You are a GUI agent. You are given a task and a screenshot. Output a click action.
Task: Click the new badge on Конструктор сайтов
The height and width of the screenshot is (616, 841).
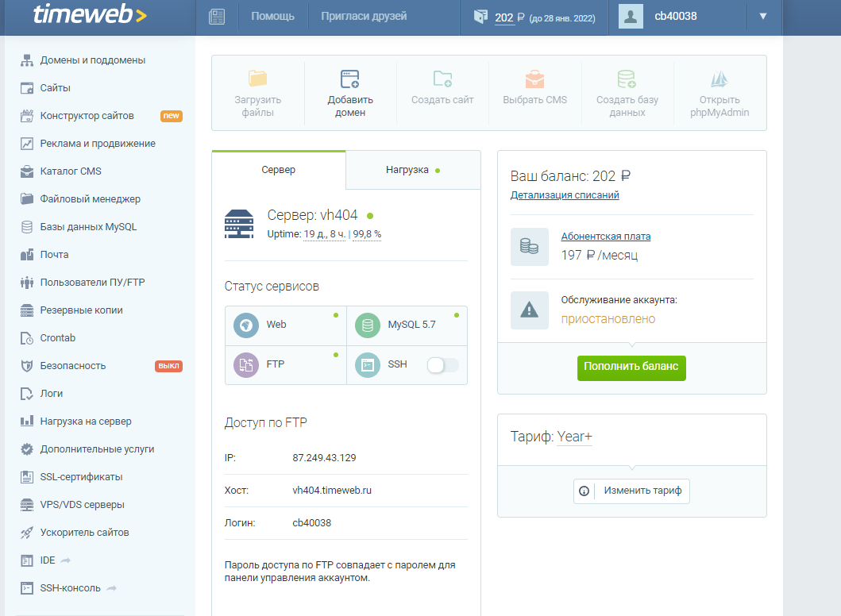pyautogui.click(x=172, y=116)
